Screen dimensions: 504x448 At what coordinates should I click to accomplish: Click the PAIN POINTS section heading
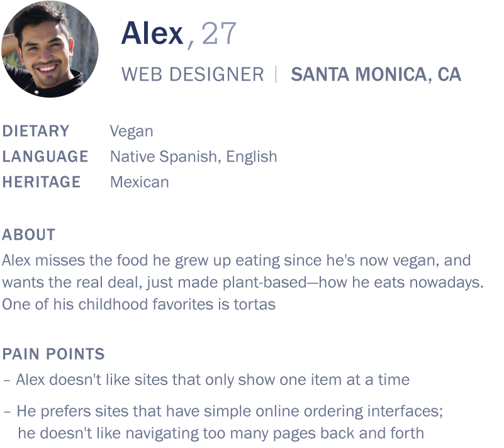tap(53, 354)
